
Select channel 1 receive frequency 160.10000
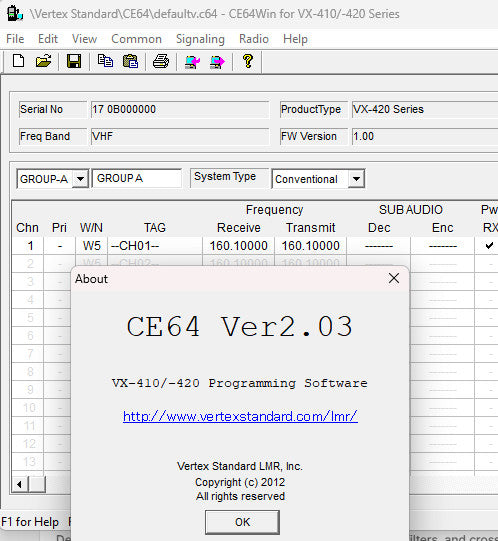click(x=238, y=246)
